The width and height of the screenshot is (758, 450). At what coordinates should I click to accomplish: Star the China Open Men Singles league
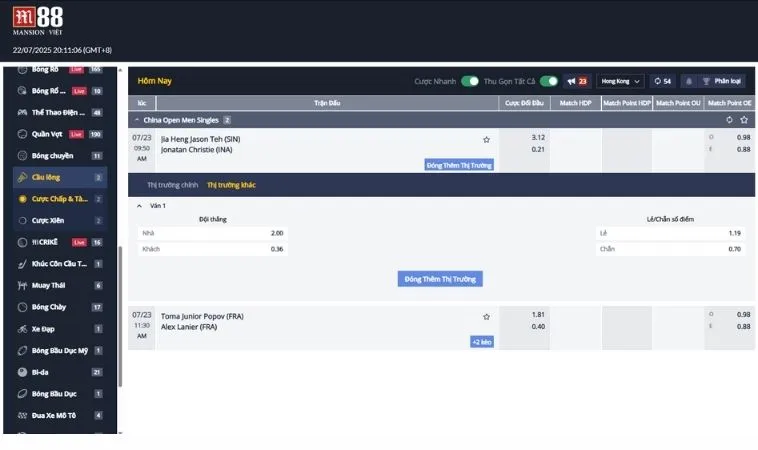tap(743, 119)
